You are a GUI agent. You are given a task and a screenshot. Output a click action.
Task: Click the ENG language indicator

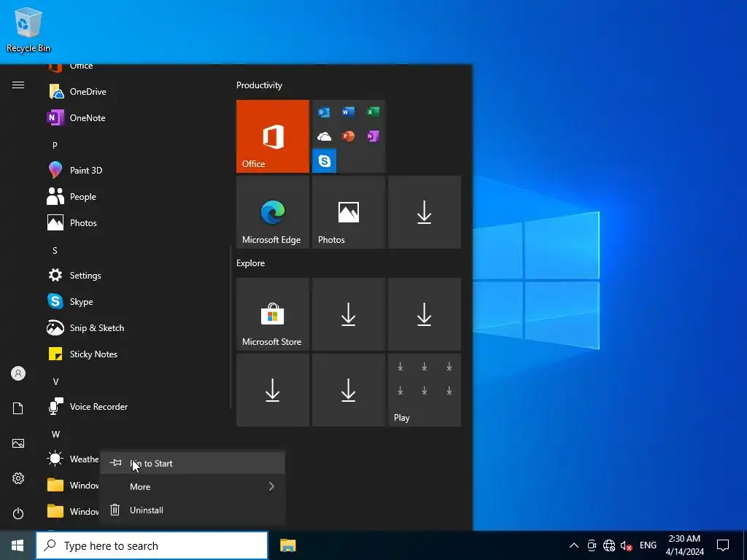(x=648, y=545)
